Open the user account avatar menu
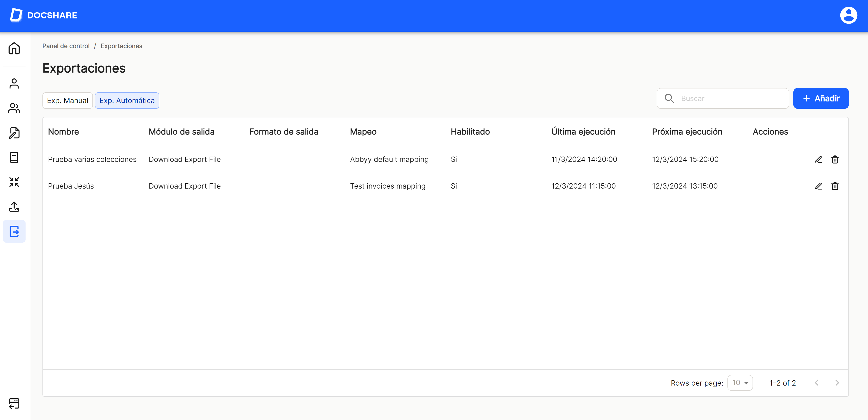Viewport: 868px width, 420px height. click(848, 15)
